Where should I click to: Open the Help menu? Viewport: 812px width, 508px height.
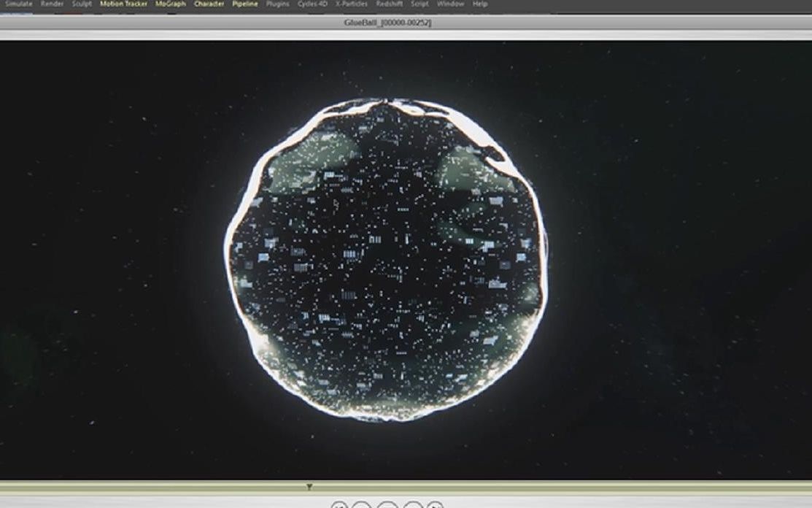[x=479, y=4]
